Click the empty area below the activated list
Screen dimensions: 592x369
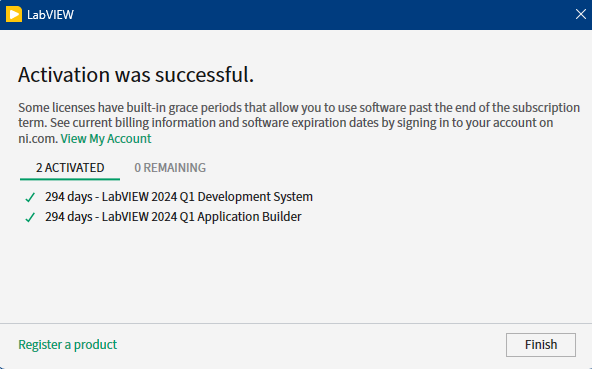(296, 274)
